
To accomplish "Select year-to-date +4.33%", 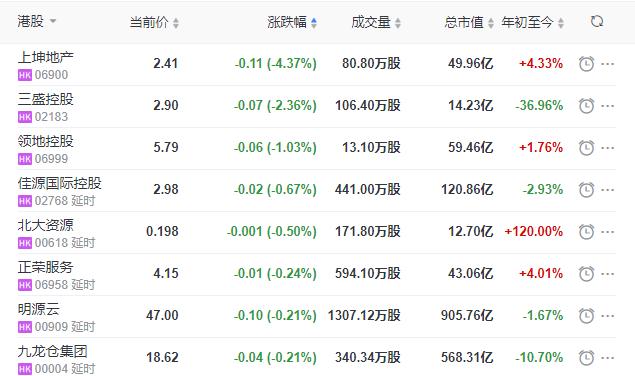I will point(541,64).
